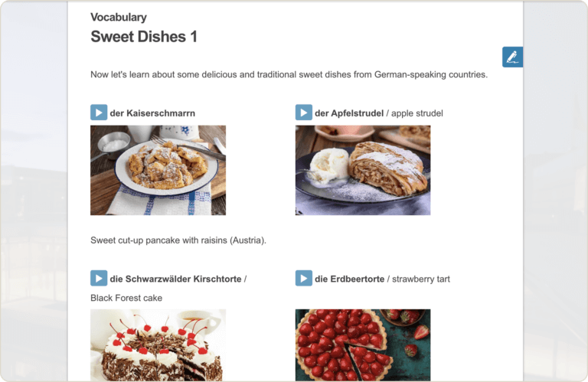Click the 'Black Forest cake' translation
Viewport: 588px width, 382px height.
point(126,298)
